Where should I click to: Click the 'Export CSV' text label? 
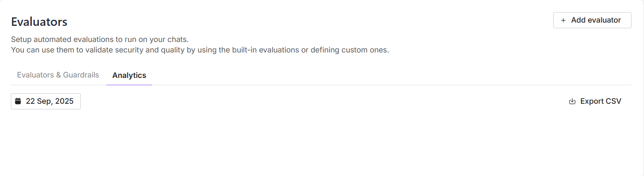pyautogui.click(x=601, y=101)
